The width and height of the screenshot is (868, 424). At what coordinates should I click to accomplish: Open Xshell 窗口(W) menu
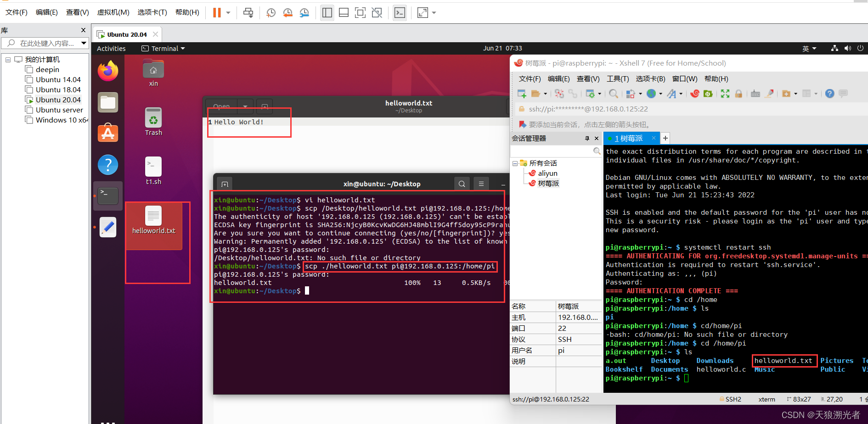(x=684, y=79)
